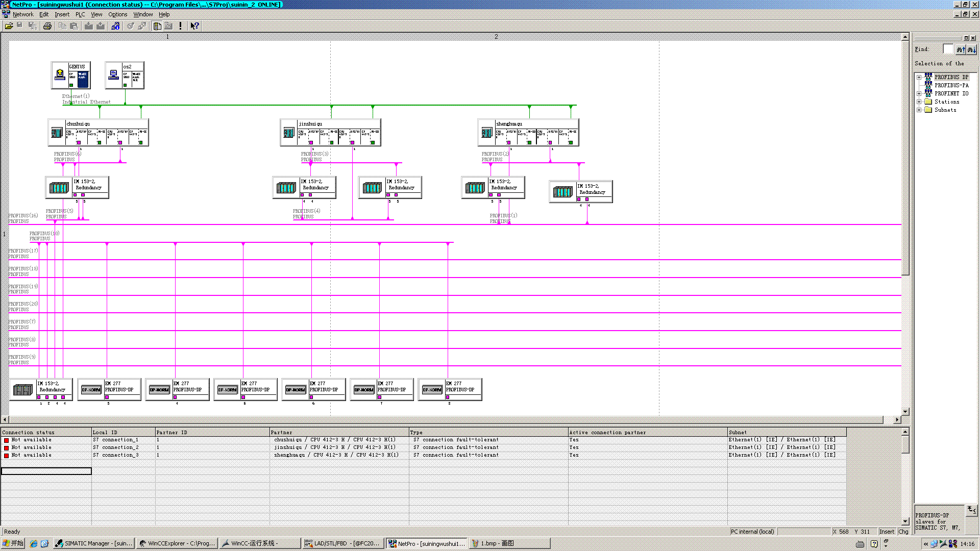Select the PROFIBUS-PA catalog entry
Image resolution: width=980 pixels, height=551 pixels.
[951, 86]
